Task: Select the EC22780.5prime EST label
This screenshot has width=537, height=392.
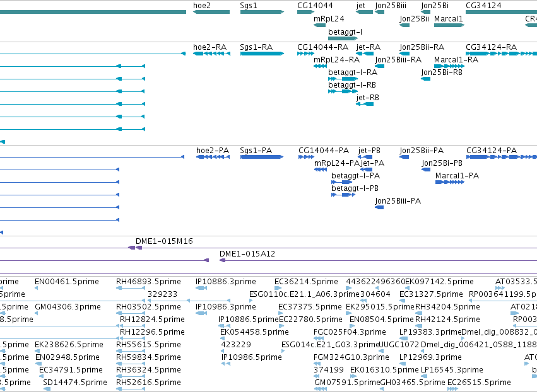Action: point(310,320)
